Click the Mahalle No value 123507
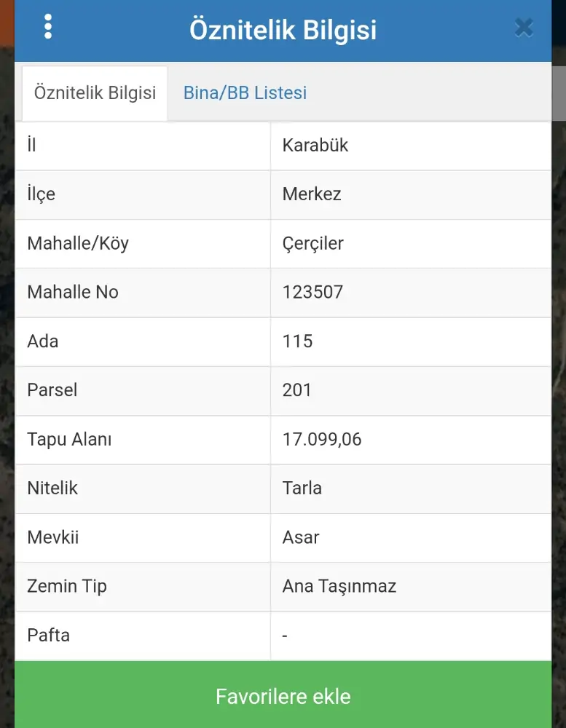 coord(313,293)
